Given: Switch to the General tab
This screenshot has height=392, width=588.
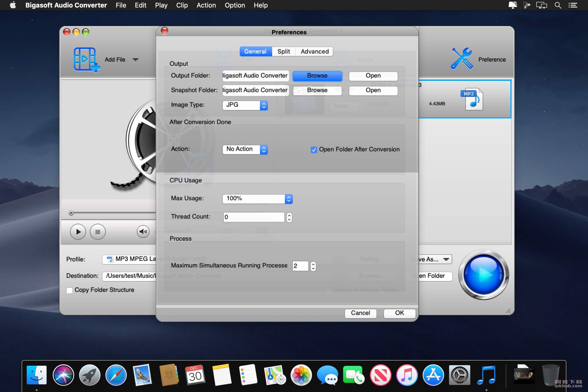Looking at the screenshot, I should [x=255, y=51].
